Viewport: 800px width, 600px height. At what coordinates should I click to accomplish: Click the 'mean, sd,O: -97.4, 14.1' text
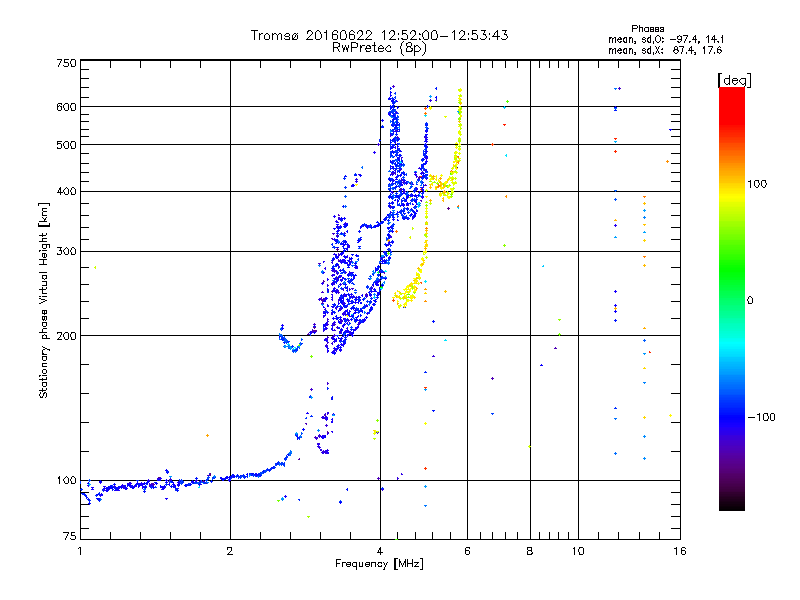(x=665, y=39)
